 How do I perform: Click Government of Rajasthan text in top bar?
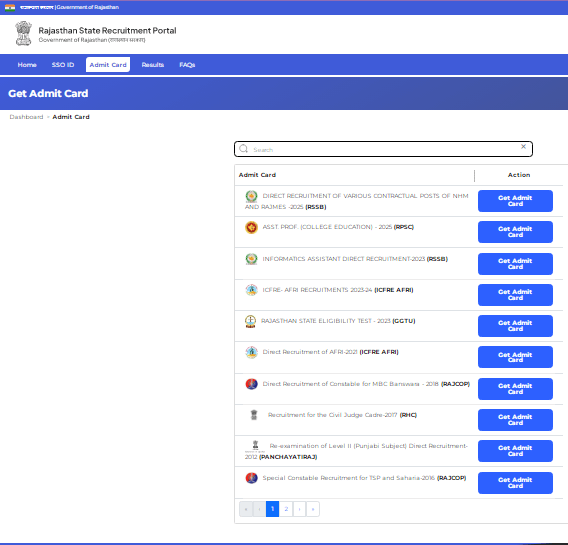tap(88, 7)
